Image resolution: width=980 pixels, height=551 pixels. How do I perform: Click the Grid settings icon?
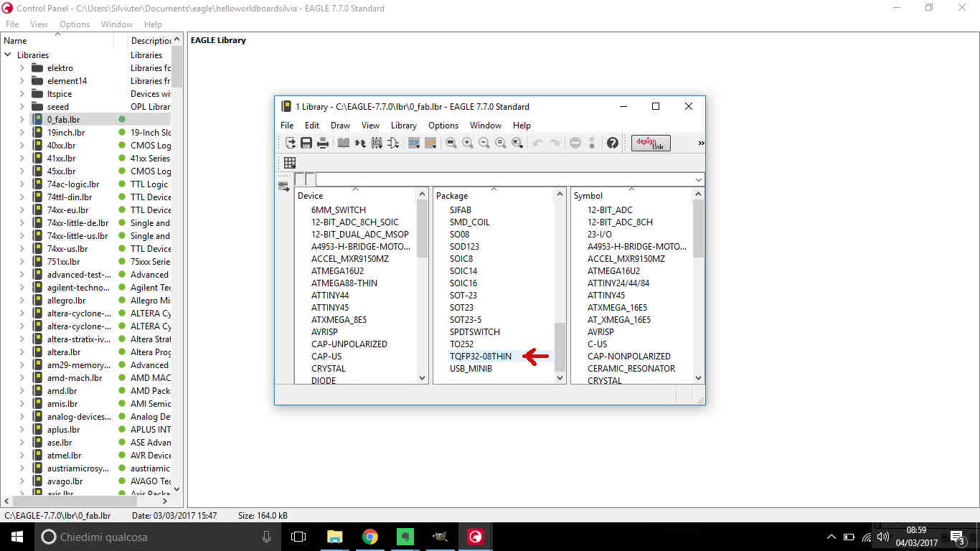click(x=290, y=163)
